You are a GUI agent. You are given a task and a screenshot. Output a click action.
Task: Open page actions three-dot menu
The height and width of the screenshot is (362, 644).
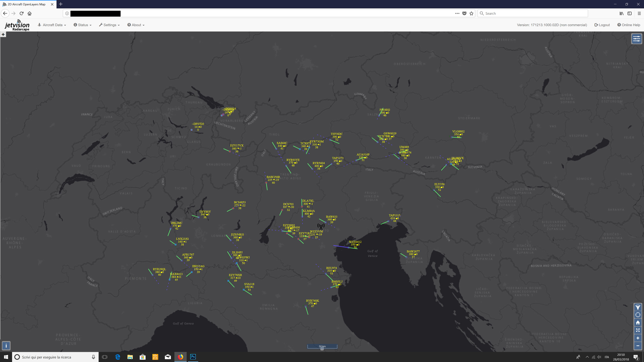457,13
